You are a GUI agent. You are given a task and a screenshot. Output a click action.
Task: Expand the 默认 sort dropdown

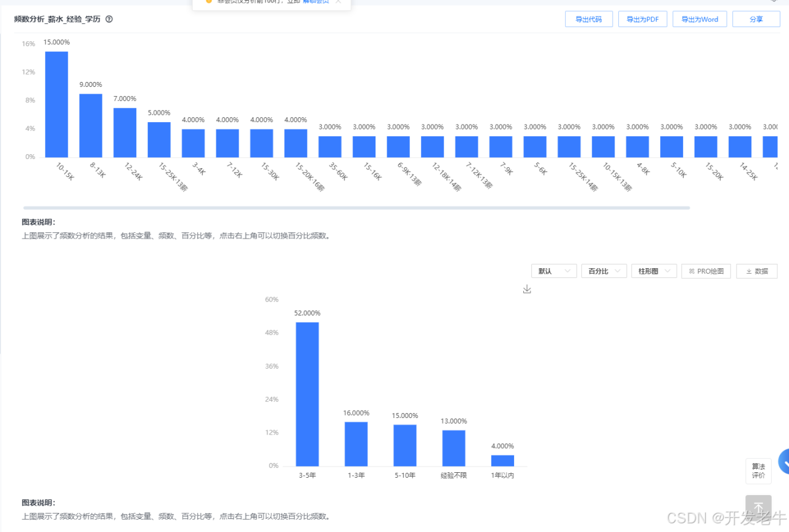[x=554, y=271]
